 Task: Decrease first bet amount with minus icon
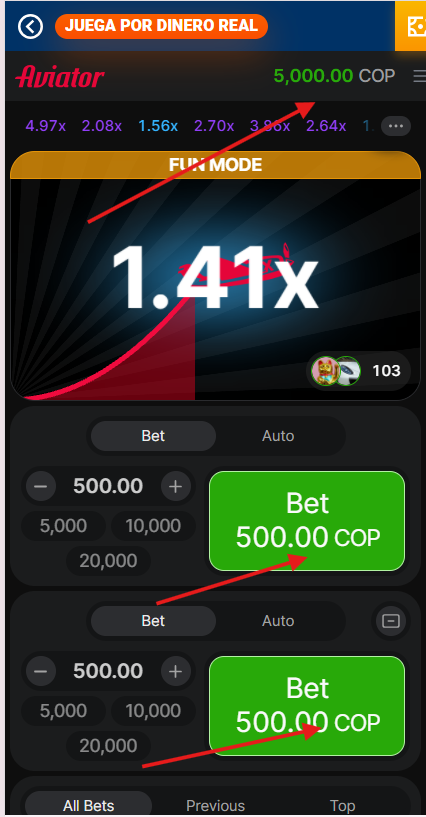(x=41, y=487)
